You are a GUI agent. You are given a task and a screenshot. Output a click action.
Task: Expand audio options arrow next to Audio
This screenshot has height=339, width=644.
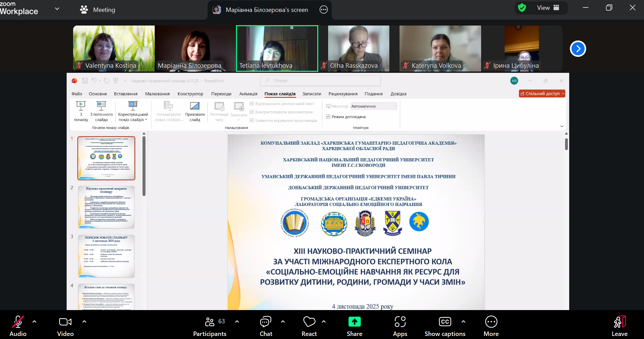point(34,321)
